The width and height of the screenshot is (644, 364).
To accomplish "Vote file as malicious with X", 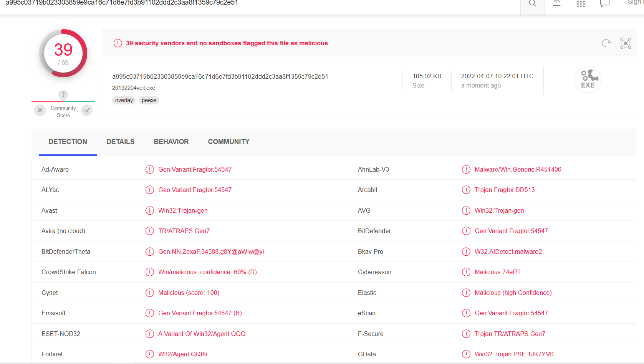I will 40,111.
